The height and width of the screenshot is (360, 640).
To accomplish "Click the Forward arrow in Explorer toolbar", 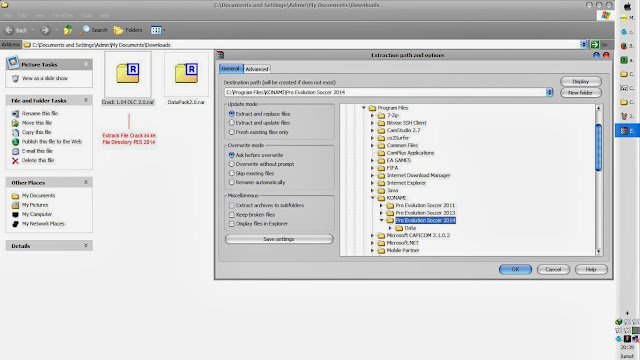I will click(x=45, y=30).
